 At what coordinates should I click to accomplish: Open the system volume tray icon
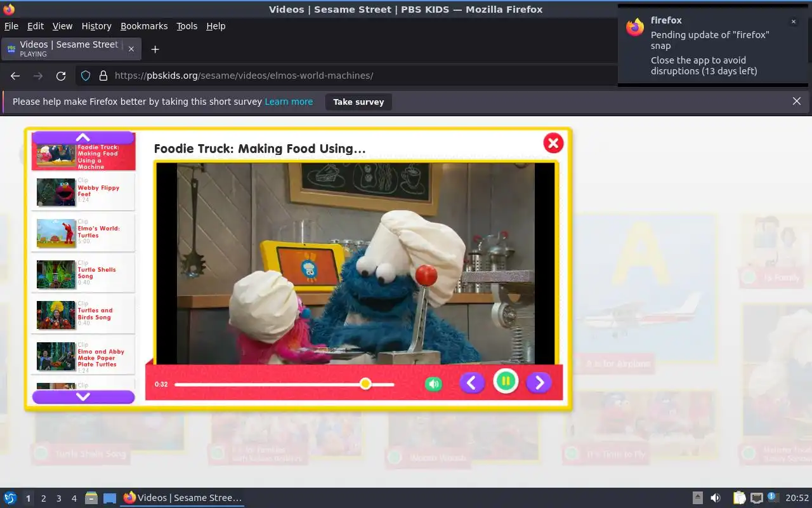click(x=716, y=498)
